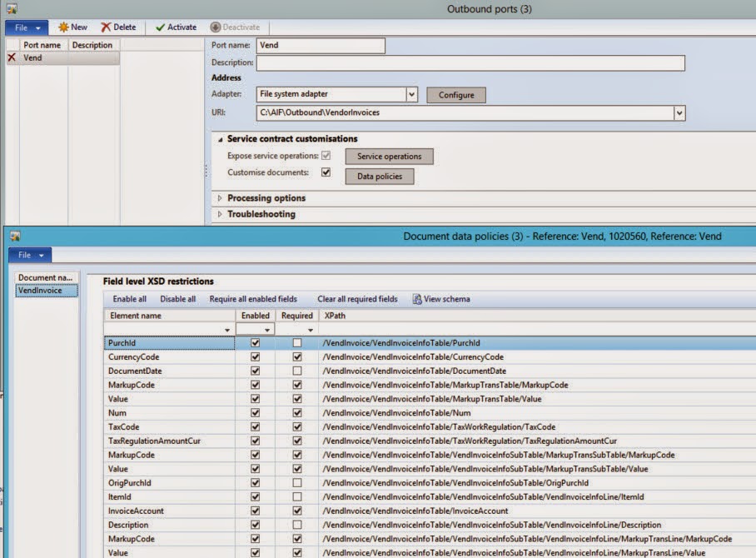Image resolution: width=756 pixels, height=558 pixels.
Task: Click the Configure button next to the adapter
Action: (455, 95)
